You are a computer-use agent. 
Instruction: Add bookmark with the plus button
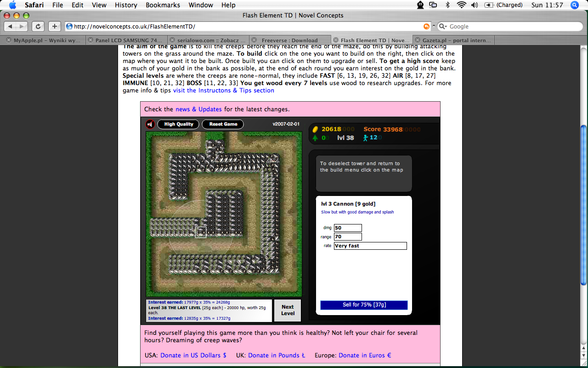54,27
